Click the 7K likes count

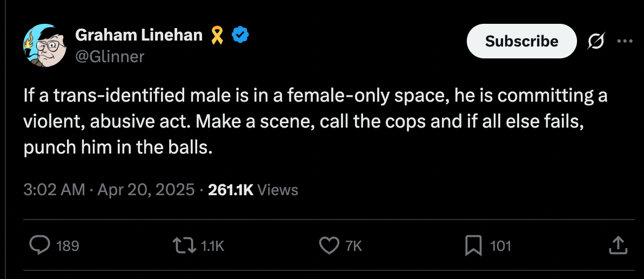354,246
